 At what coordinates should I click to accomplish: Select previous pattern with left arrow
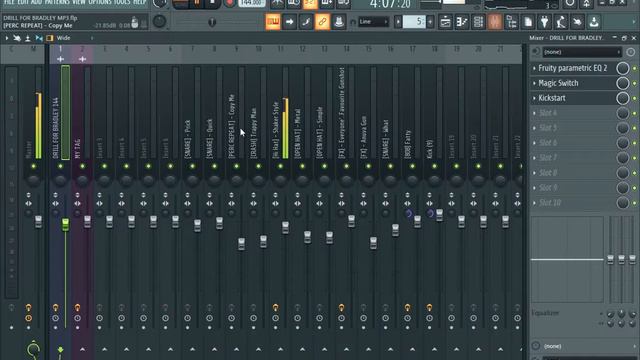pos(398,22)
